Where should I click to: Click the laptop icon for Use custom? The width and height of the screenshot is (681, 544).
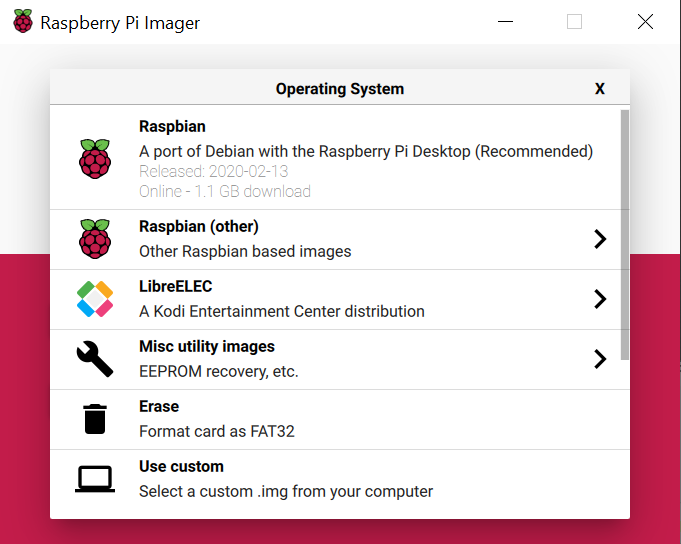(95, 479)
